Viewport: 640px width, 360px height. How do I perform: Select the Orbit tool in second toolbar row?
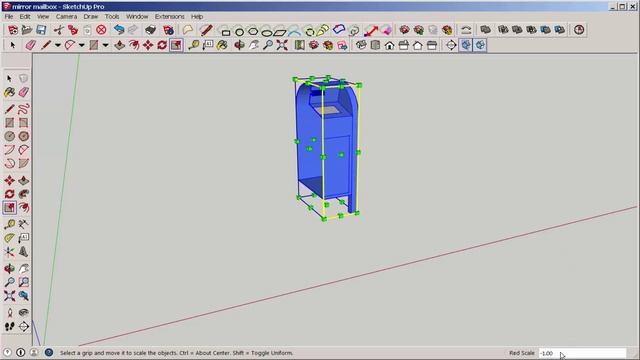[x=240, y=45]
